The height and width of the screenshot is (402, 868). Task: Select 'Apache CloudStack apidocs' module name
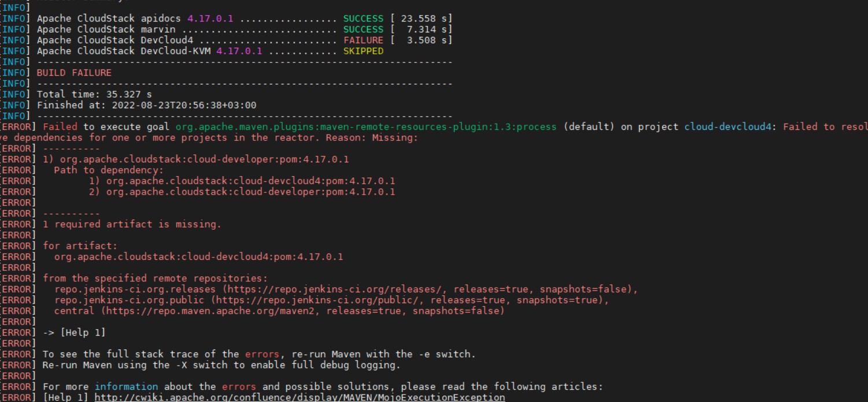click(109, 18)
